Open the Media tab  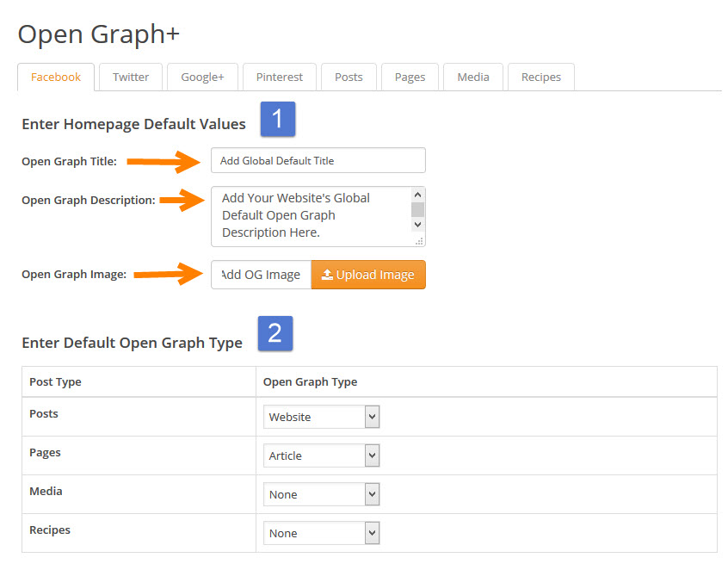click(x=473, y=77)
